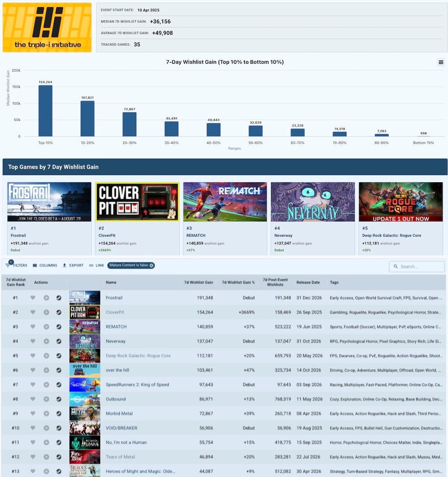
Task: Open Steam icon in Morbid Metal row
Action: [x=59, y=413]
